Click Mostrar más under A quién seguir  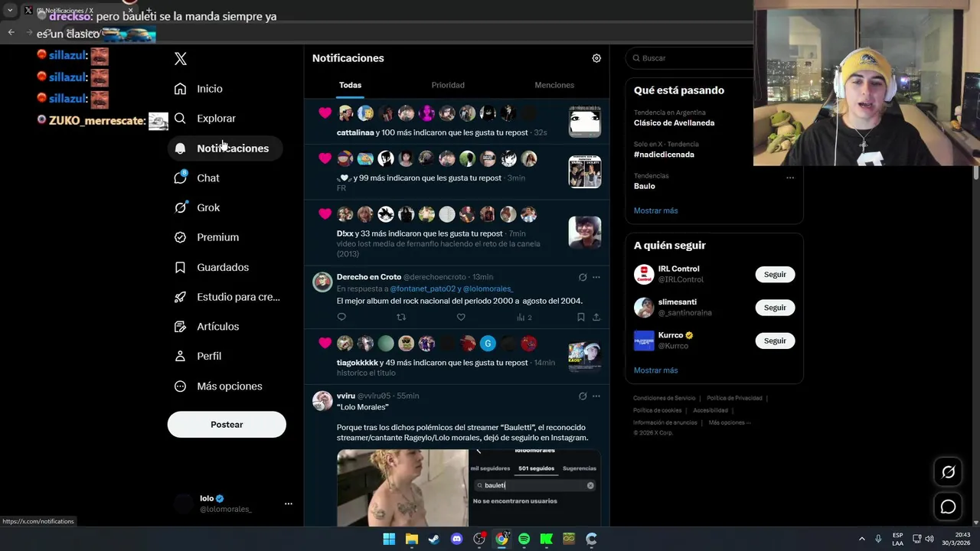pyautogui.click(x=655, y=370)
